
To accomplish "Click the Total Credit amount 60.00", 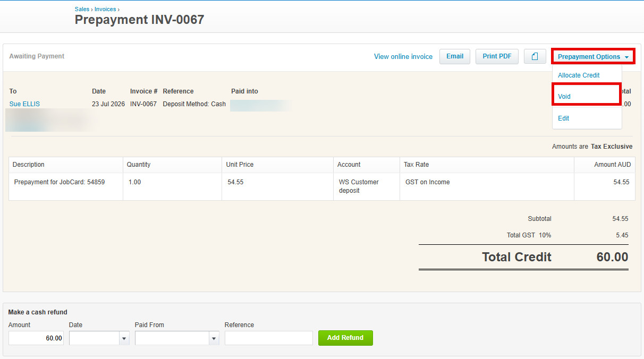I will (612, 257).
